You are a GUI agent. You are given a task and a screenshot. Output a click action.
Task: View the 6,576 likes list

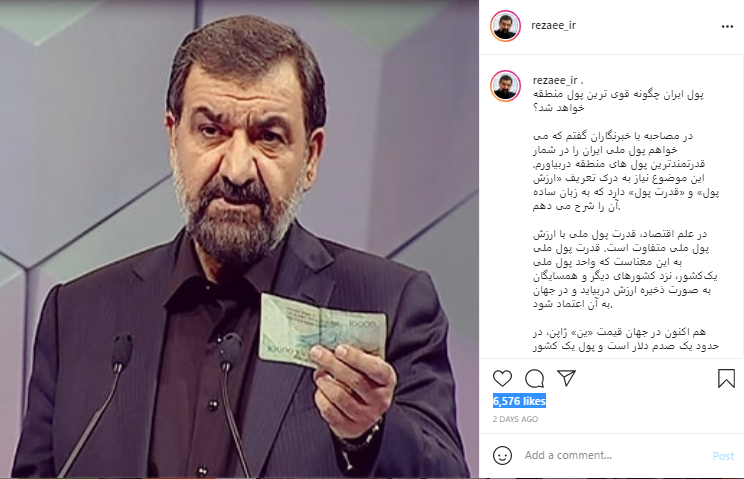pyautogui.click(x=519, y=401)
